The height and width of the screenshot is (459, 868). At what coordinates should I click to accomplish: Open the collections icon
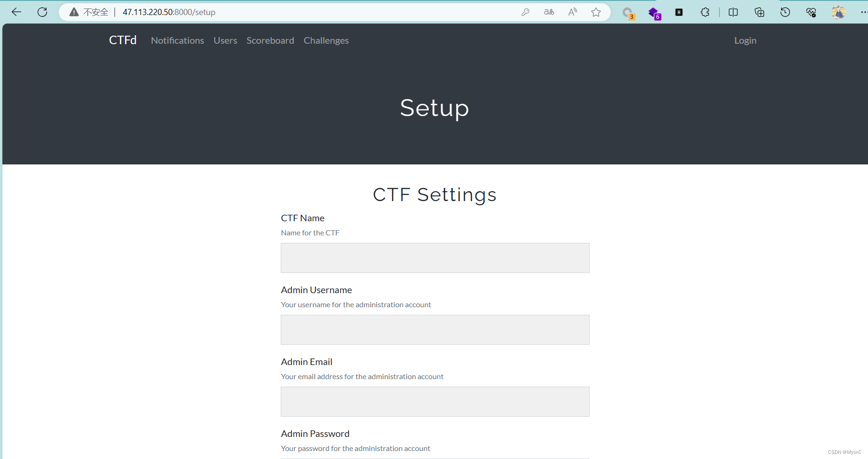pyautogui.click(x=759, y=12)
